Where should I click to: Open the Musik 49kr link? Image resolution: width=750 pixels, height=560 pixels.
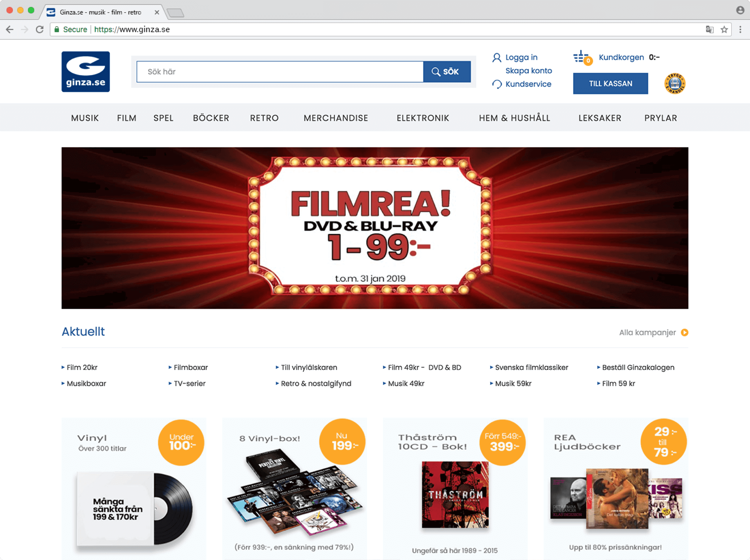(x=406, y=383)
